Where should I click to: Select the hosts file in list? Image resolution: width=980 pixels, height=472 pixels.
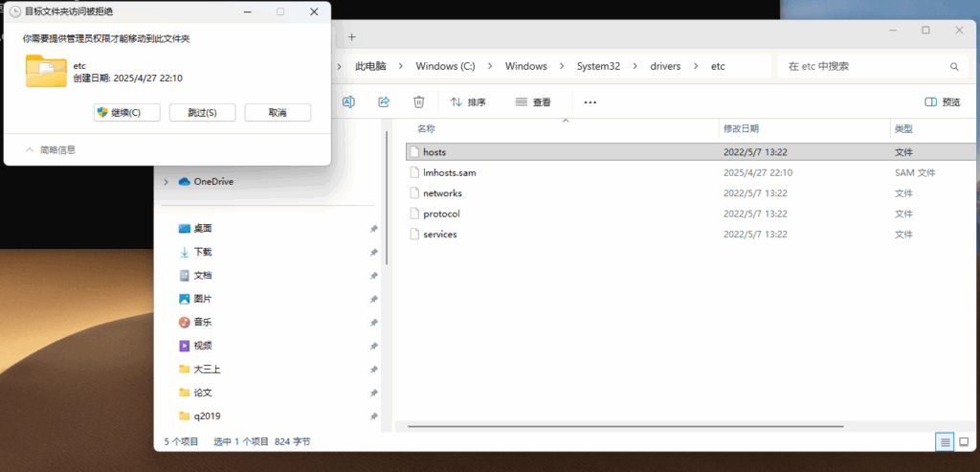pos(434,152)
